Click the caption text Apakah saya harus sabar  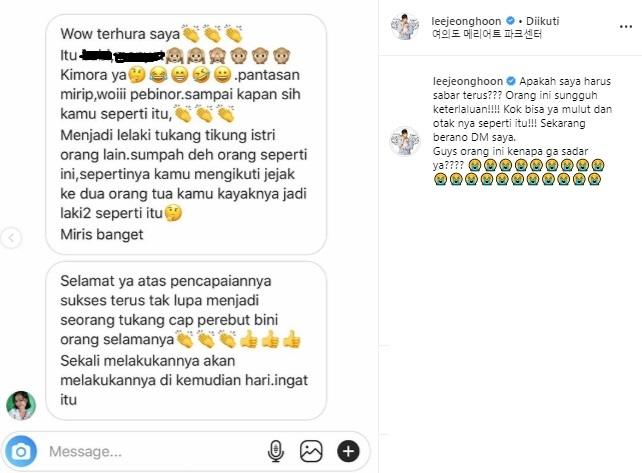[565, 81]
